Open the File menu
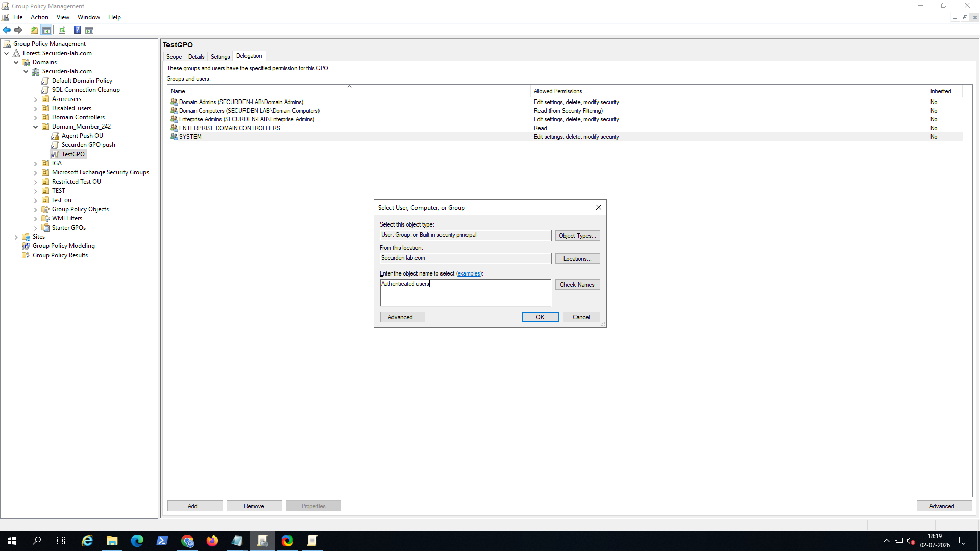 [x=18, y=17]
